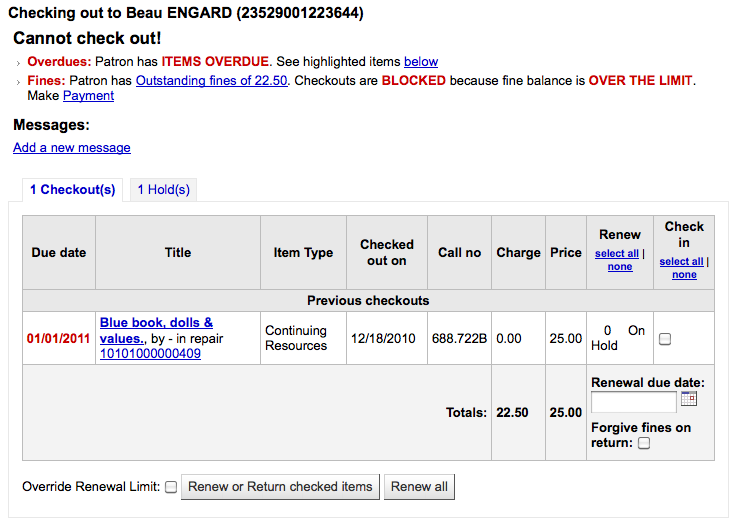Focus the Renewal due date field
This screenshot has height=522, width=737.
point(633,402)
